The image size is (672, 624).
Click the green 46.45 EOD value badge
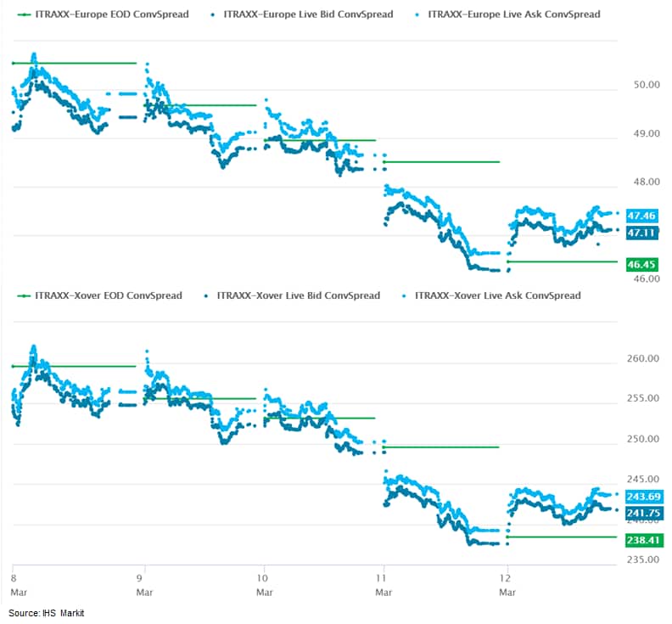642,265
